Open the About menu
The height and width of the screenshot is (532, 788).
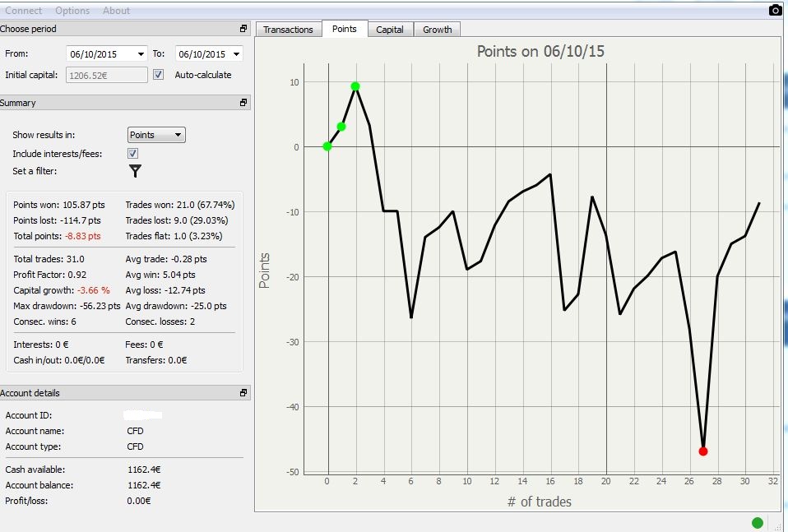click(x=116, y=11)
